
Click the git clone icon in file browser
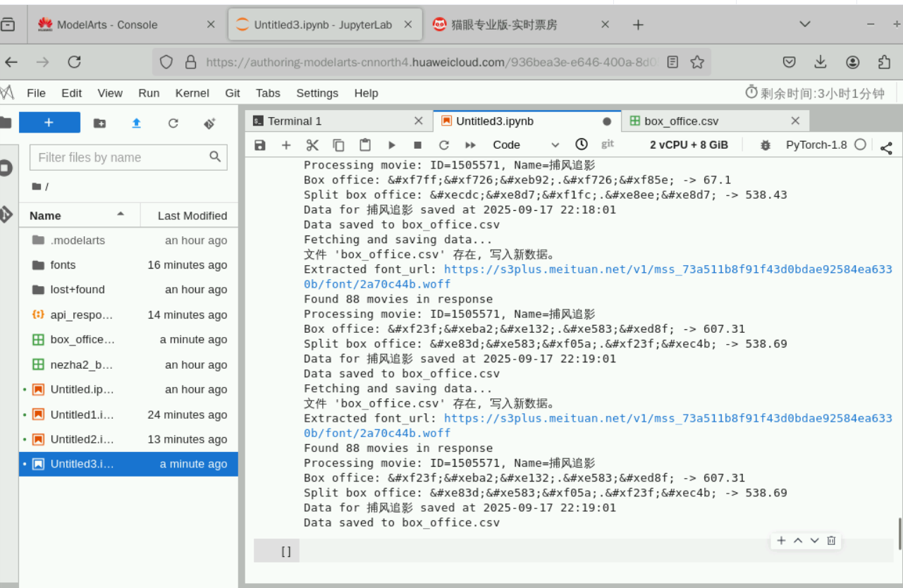point(209,123)
